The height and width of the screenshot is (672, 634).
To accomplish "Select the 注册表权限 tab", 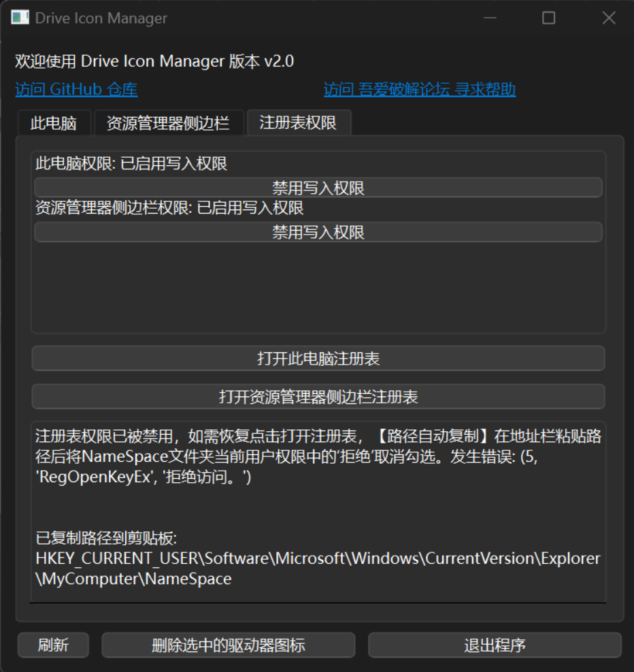I will (x=298, y=123).
